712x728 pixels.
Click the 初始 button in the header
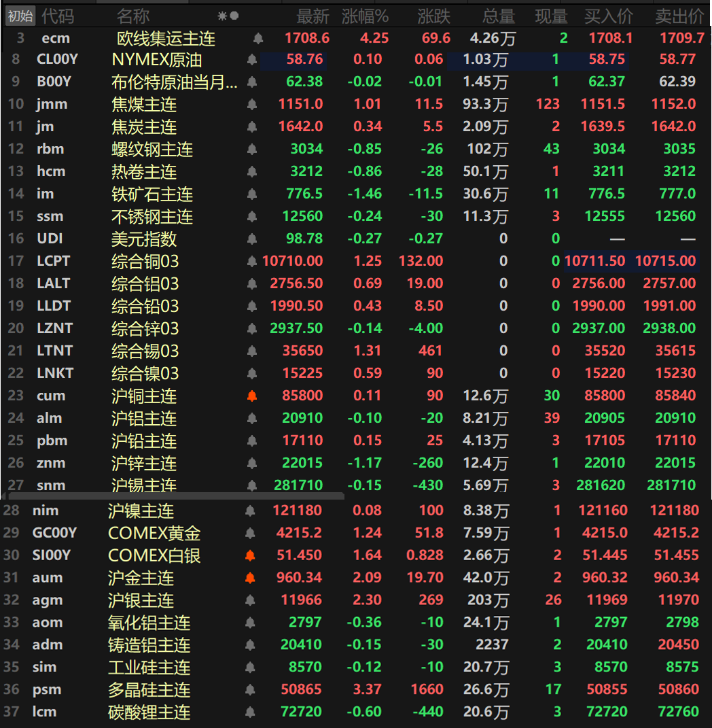[20, 16]
